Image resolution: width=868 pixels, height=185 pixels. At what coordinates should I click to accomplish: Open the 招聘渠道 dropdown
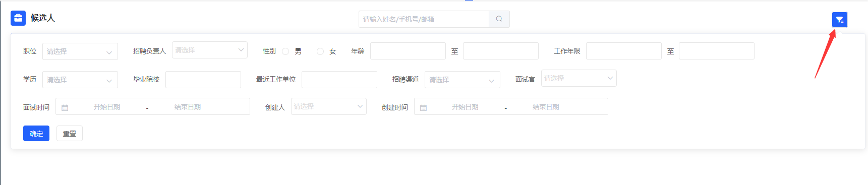[x=462, y=80]
